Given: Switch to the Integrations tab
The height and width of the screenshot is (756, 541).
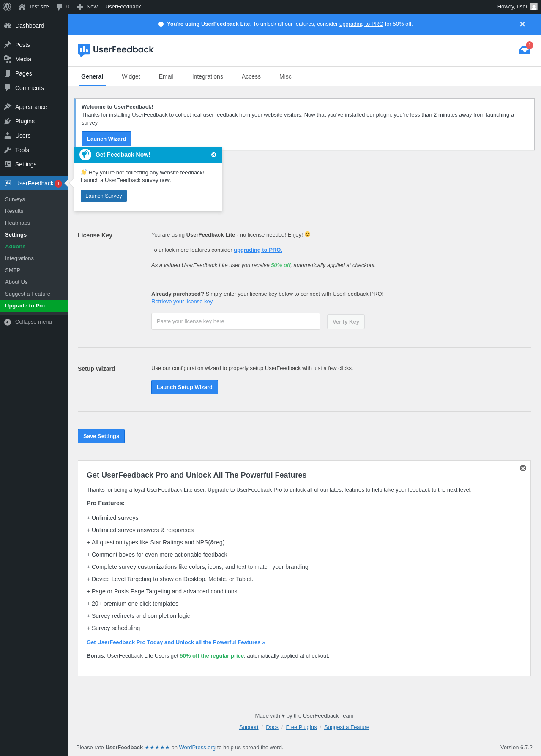Looking at the screenshot, I should 208,76.
